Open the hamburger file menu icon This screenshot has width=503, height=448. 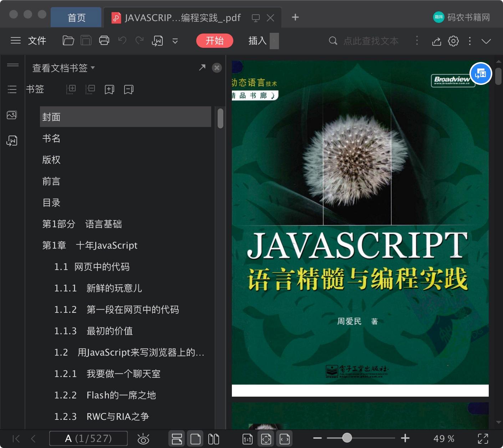tap(16, 41)
